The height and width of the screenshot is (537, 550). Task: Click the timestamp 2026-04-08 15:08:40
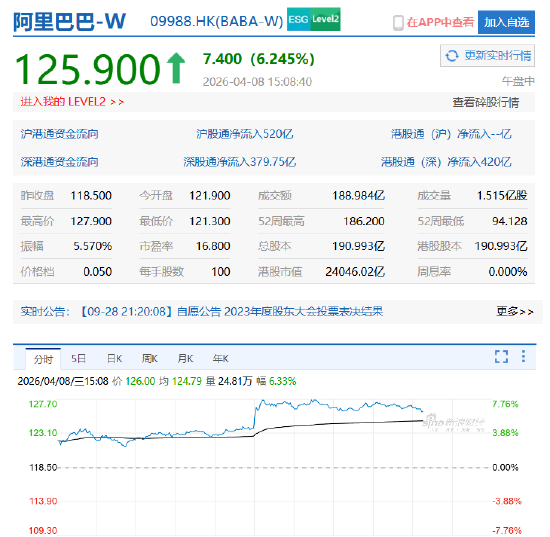click(x=257, y=82)
